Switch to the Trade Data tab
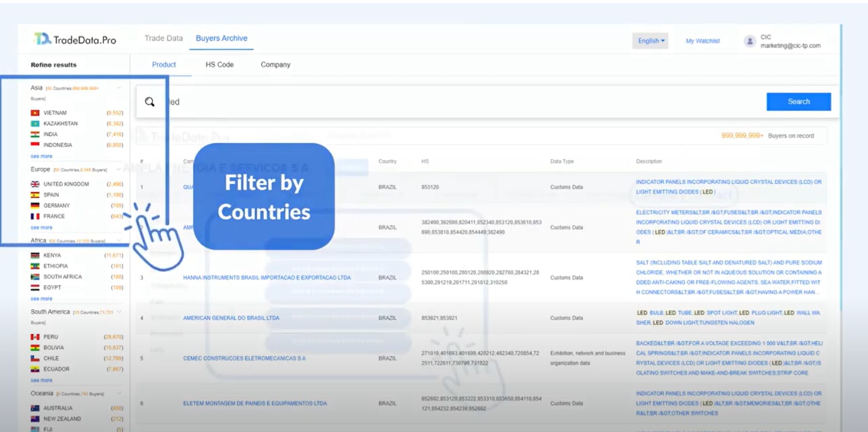 point(163,38)
